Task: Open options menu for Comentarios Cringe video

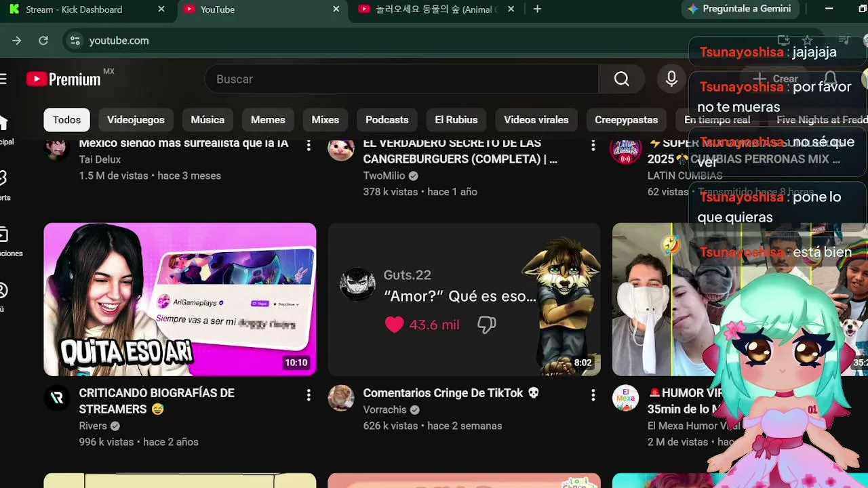Action: 593,394
